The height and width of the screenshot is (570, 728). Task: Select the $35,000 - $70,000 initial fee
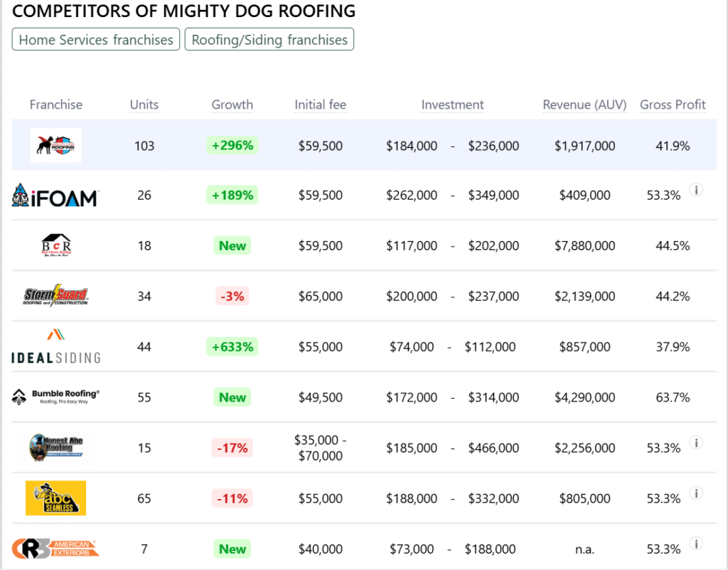[x=321, y=448]
